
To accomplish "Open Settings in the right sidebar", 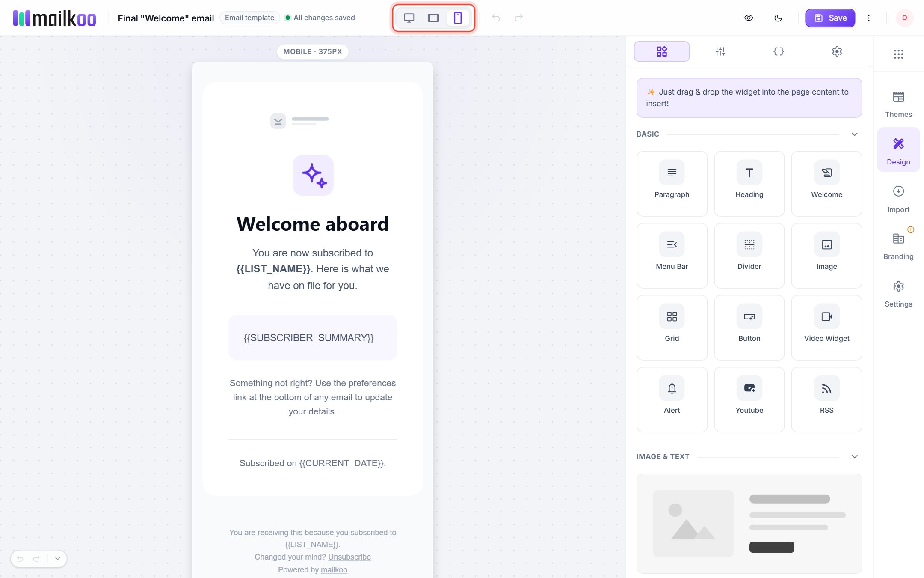I will coord(898,294).
